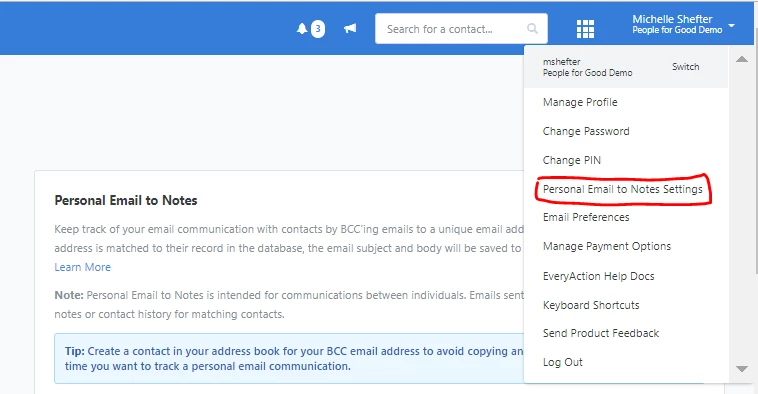The height and width of the screenshot is (394, 758).
Task: Click the Michelle Shefter account name
Action: [672, 19]
